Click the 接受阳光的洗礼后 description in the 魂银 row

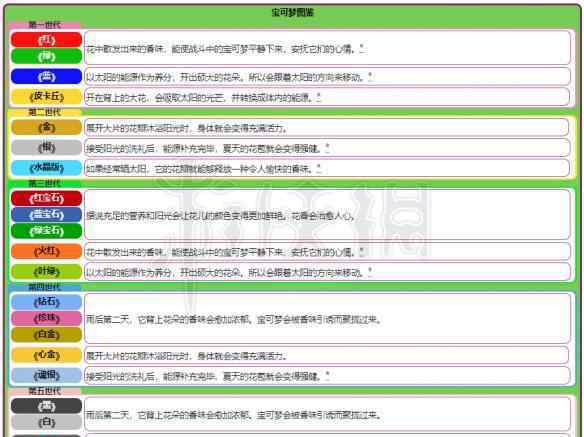203,377
